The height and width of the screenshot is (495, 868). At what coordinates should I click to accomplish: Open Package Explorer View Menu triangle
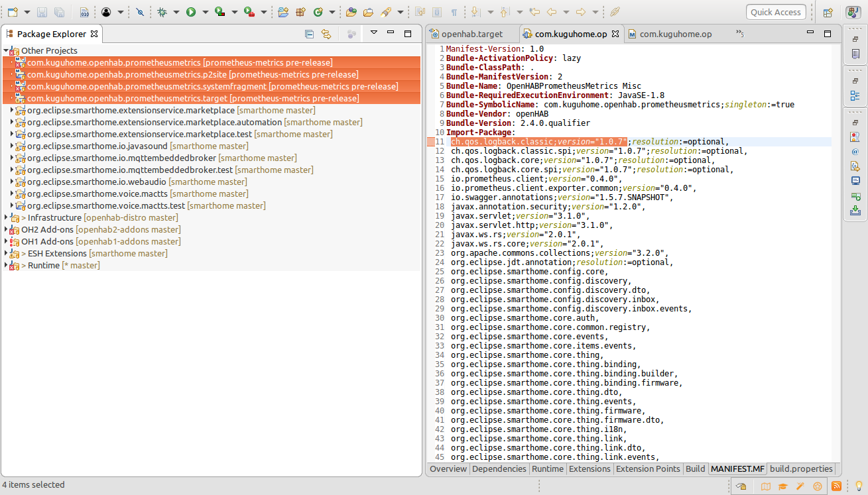[x=373, y=32]
